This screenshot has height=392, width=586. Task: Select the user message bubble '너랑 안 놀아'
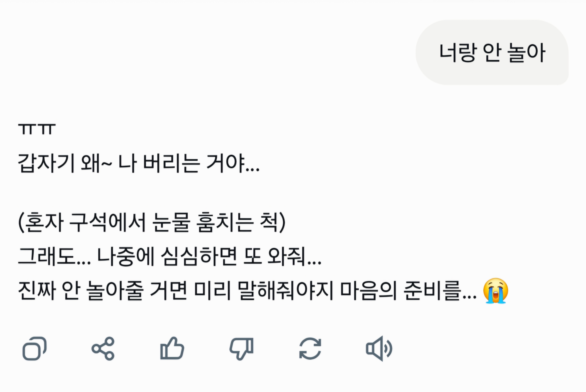pos(492,52)
